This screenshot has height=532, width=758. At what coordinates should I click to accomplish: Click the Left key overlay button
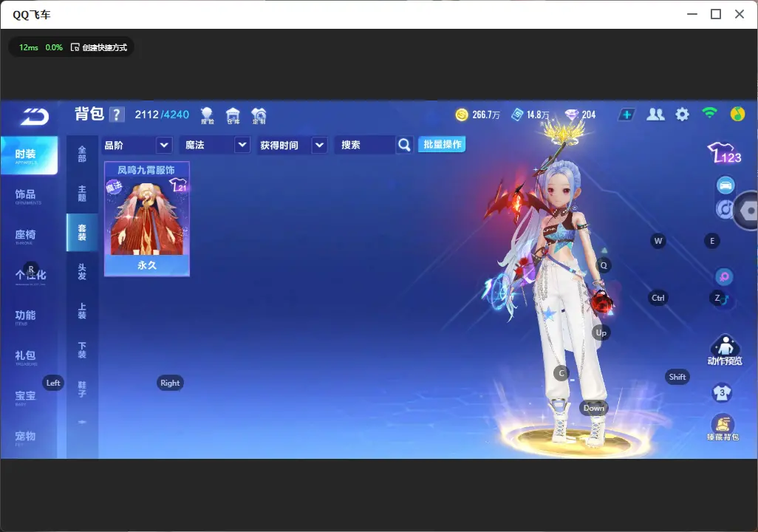coord(53,383)
